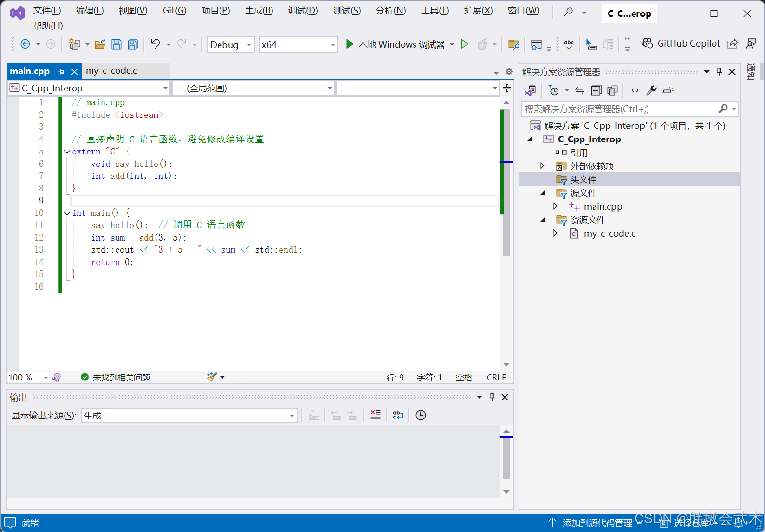Click the Hot Reload flame icon
Viewport: 765px width, 532px height.
coord(482,44)
